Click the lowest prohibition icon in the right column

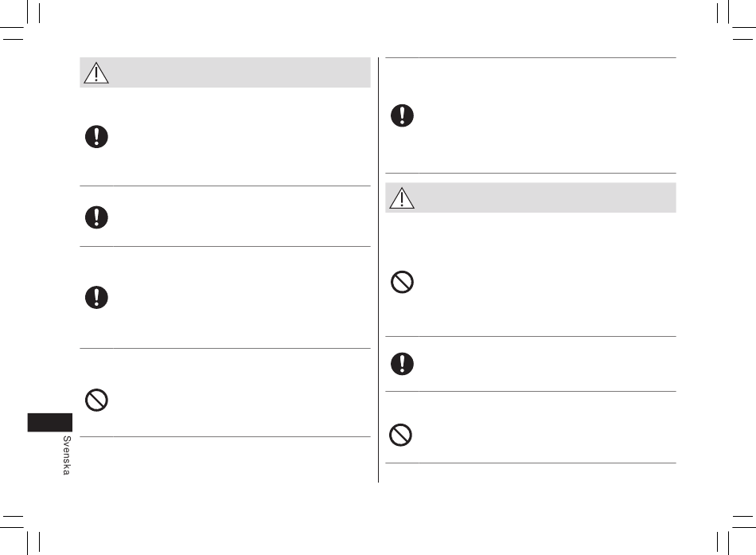tap(400, 435)
